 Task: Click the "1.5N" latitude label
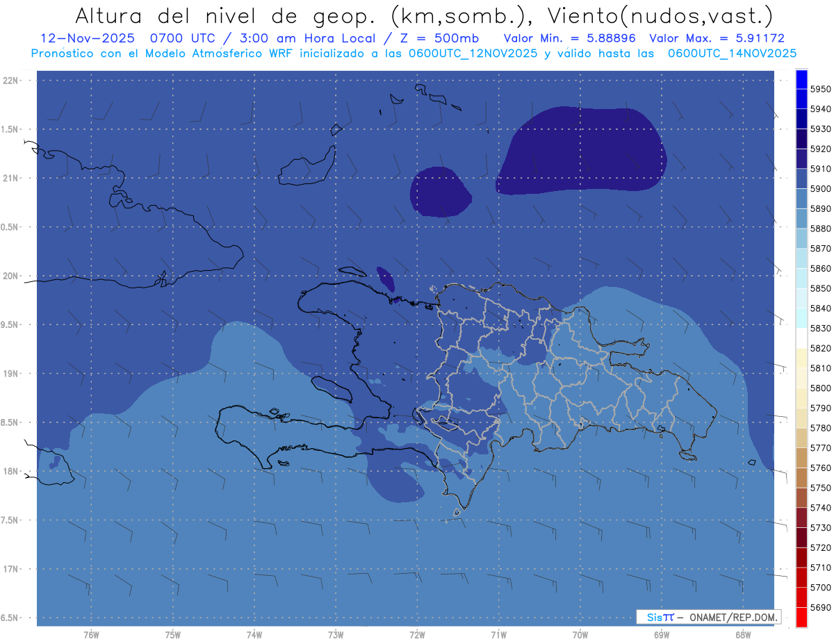tap(10, 129)
